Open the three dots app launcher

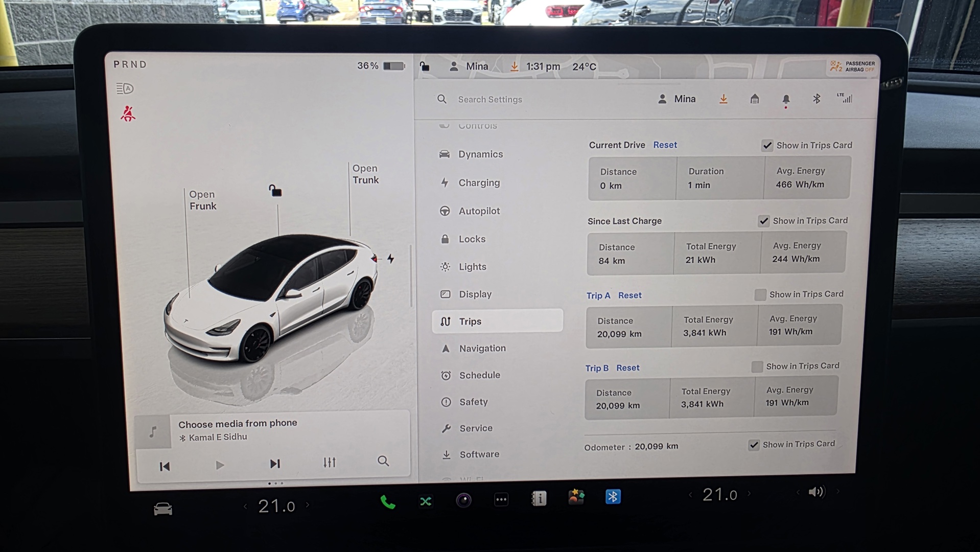pyautogui.click(x=501, y=500)
